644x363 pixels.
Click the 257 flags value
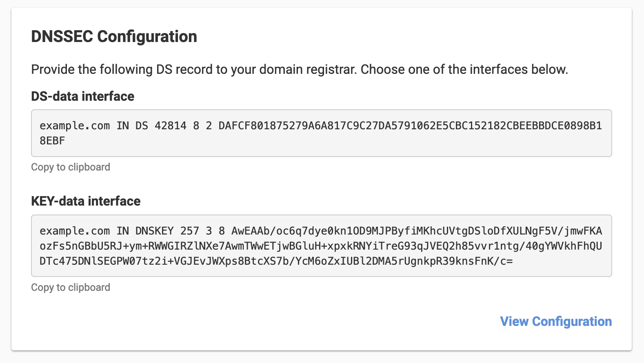point(189,231)
